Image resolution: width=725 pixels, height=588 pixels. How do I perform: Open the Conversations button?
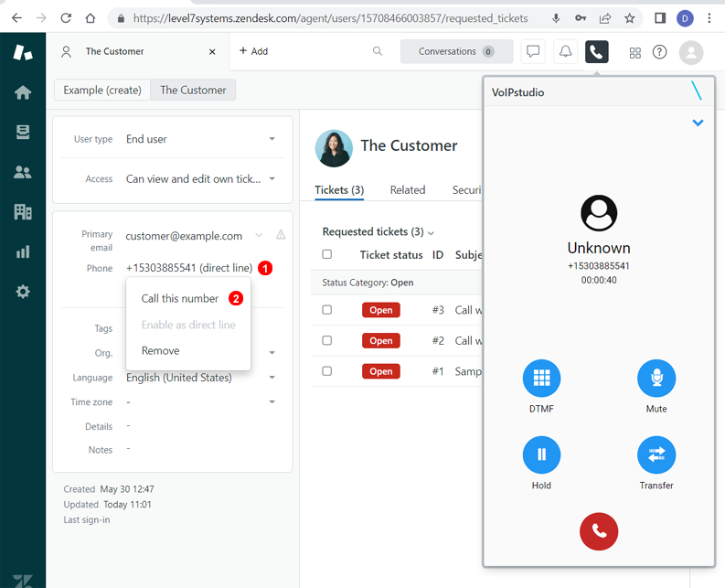click(456, 51)
